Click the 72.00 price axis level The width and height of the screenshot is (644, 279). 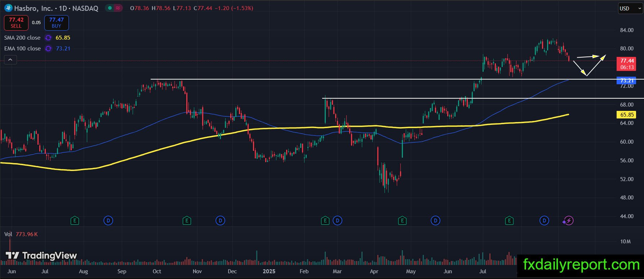pyautogui.click(x=627, y=86)
